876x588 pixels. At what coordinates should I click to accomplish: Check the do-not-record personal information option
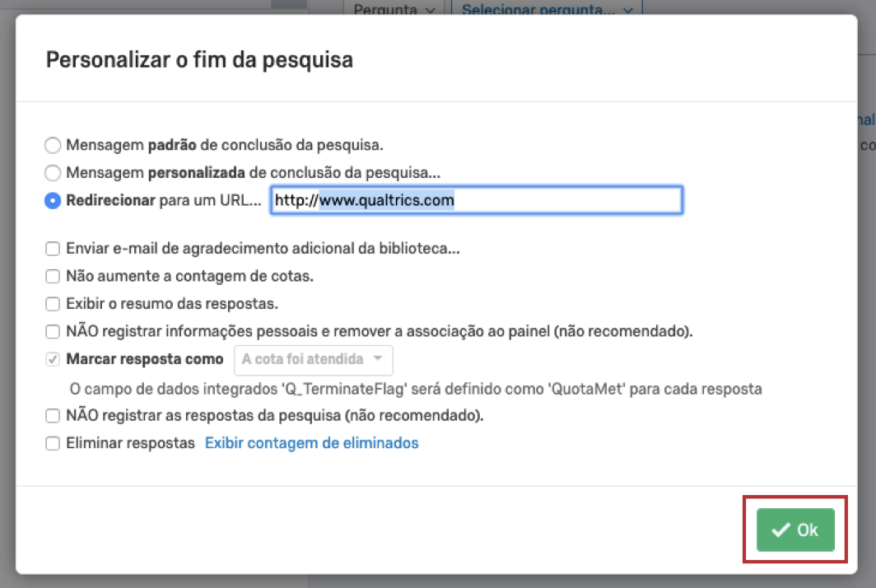(53, 332)
